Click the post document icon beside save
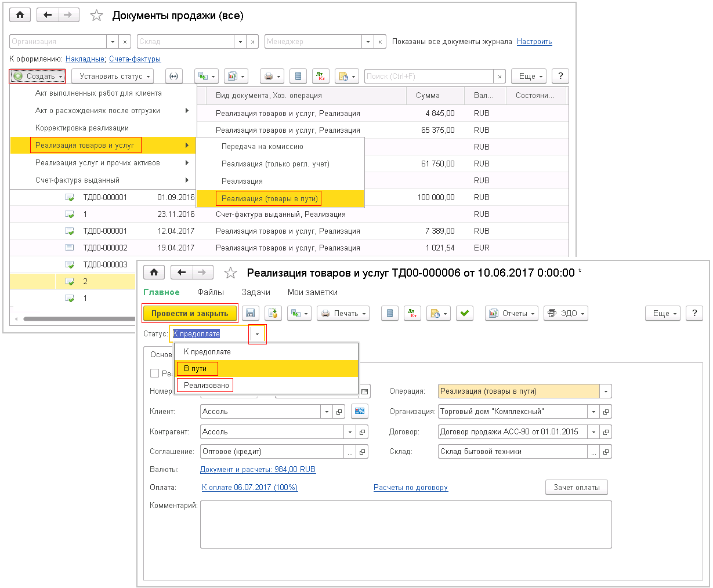This screenshot has width=713, height=588. click(x=273, y=314)
